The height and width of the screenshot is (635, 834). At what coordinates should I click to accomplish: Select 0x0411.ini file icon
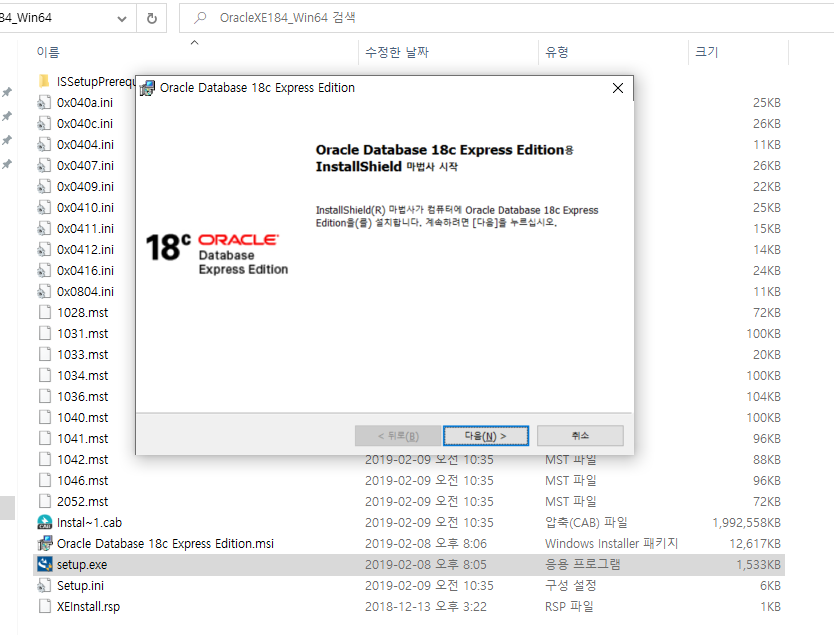[x=45, y=228]
